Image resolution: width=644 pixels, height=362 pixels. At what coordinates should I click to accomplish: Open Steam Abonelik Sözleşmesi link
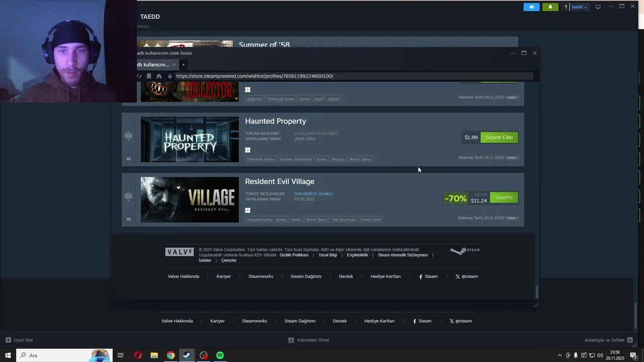(x=403, y=255)
